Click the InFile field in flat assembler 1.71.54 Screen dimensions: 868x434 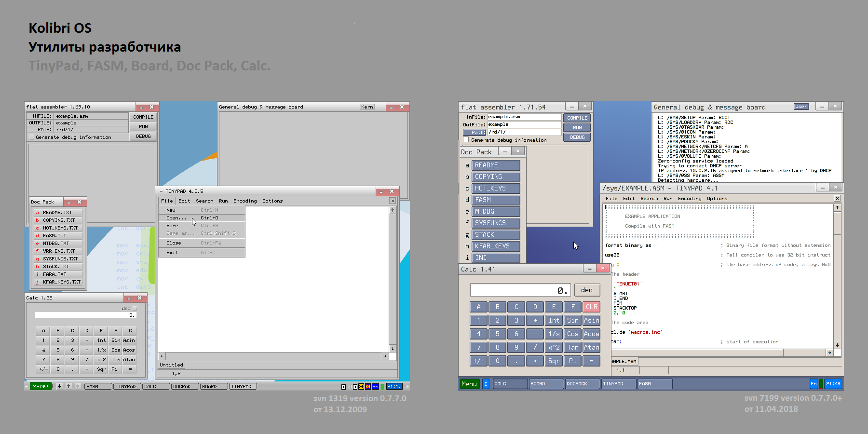coord(524,117)
